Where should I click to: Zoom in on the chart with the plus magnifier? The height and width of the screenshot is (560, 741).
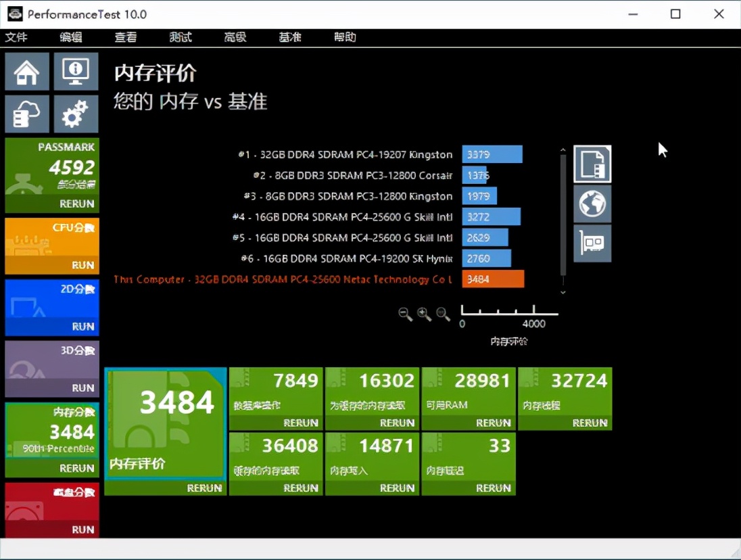click(424, 313)
